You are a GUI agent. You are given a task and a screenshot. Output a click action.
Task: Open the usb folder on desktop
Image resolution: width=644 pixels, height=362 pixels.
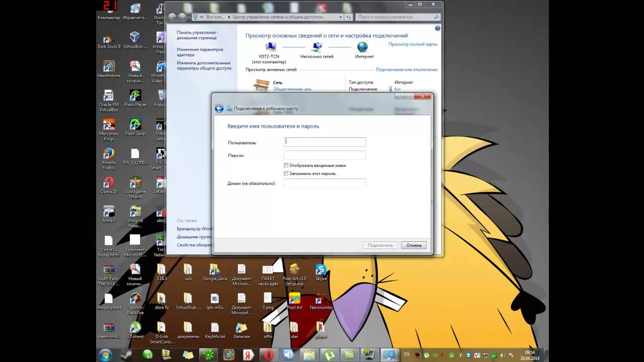[x=188, y=273]
